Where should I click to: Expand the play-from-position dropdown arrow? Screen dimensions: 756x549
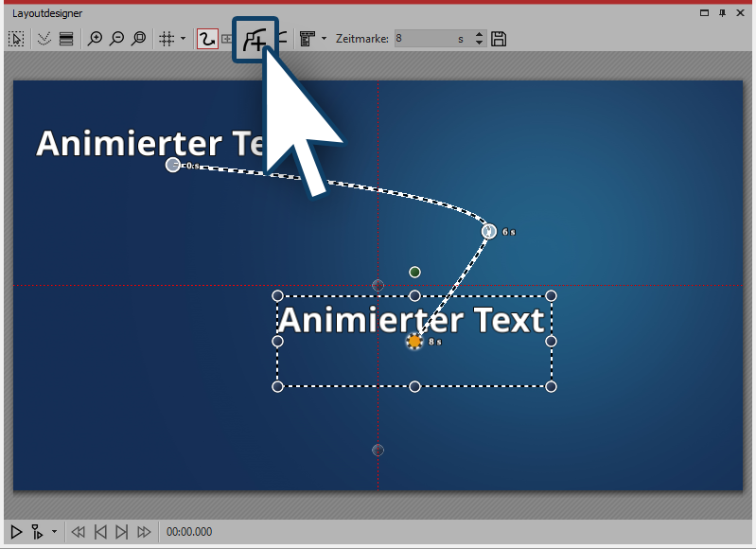[x=54, y=532]
